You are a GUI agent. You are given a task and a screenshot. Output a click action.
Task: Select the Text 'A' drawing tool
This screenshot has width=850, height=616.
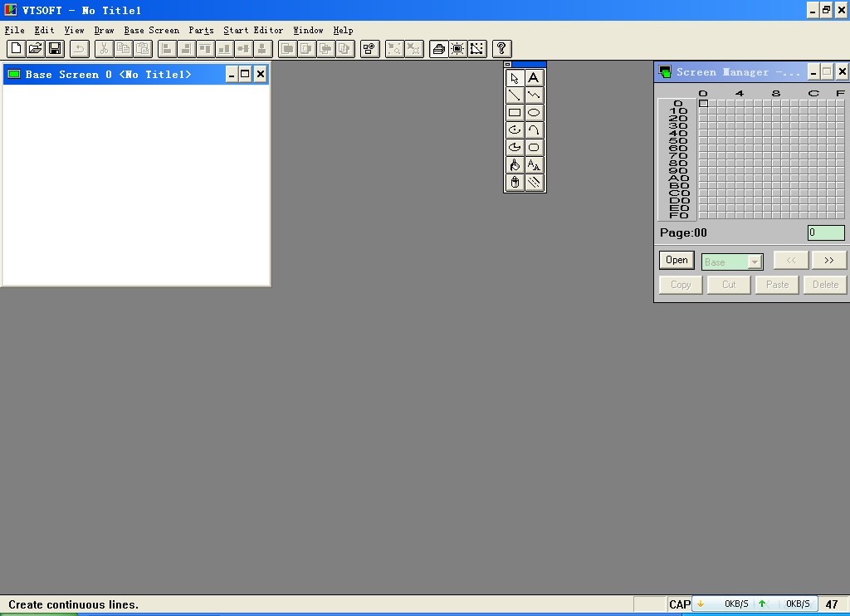tap(534, 78)
